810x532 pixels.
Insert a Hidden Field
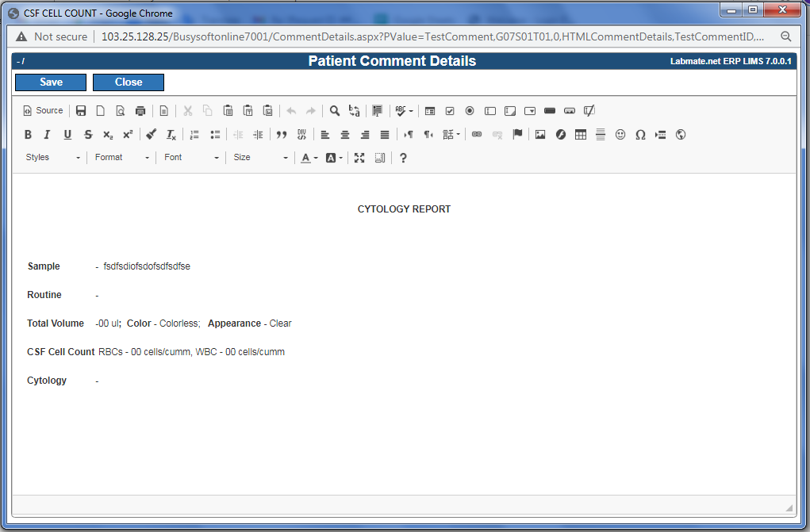(x=589, y=110)
